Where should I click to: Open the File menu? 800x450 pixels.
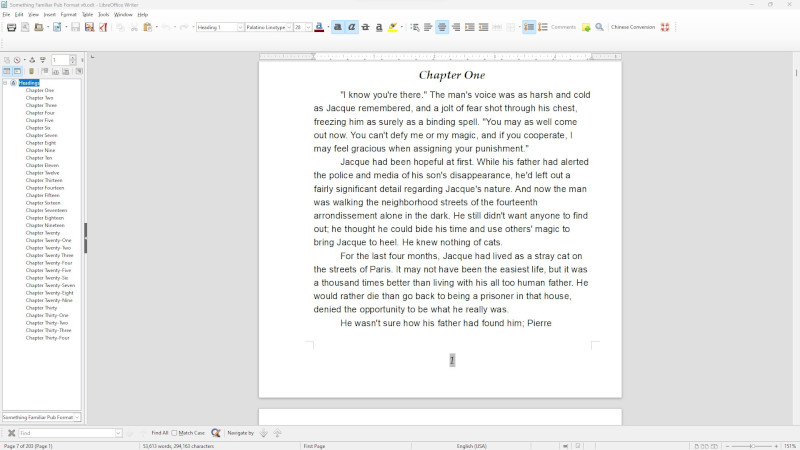coord(6,15)
